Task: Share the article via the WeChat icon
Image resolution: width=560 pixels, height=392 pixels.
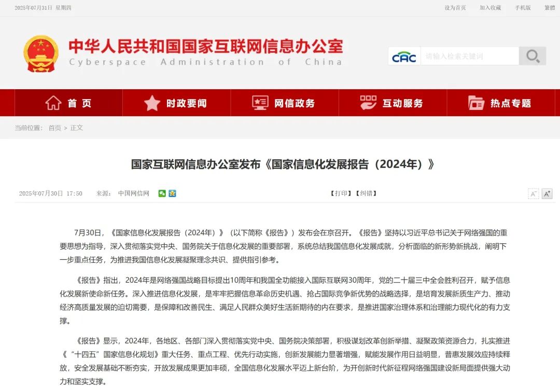Action: point(162,193)
